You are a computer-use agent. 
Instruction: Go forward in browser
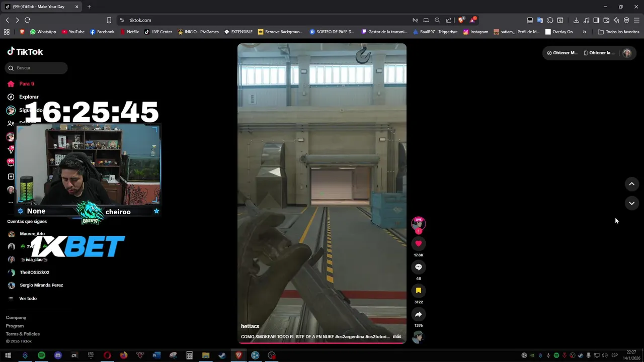(x=17, y=20)
